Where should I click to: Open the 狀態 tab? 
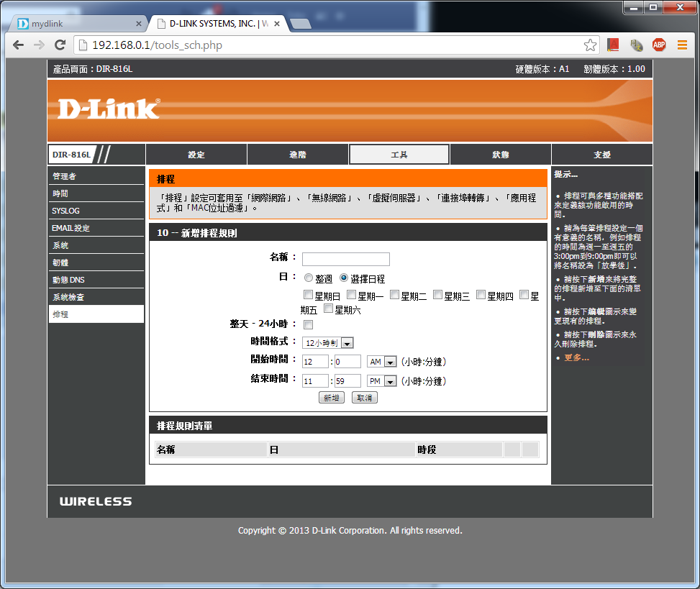pyautogui.click(x=501, y=155)
